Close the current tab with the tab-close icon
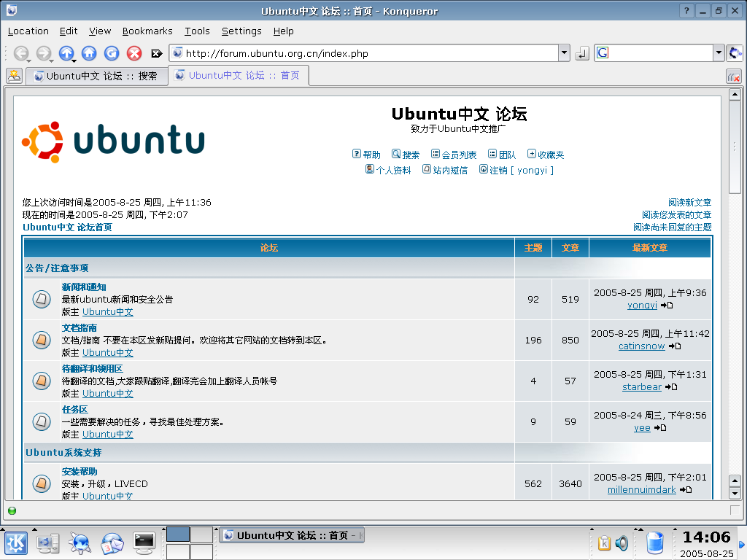747x560 pixels. click(734, 76)
